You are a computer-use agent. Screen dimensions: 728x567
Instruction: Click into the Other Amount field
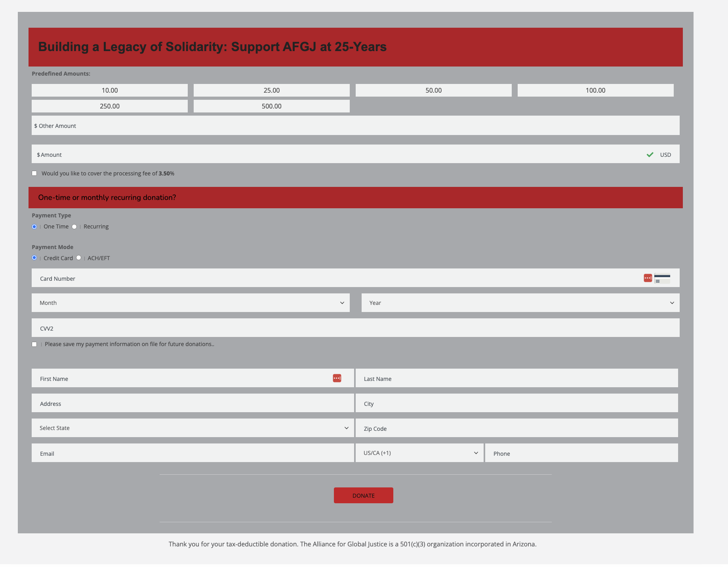(355, 126)
